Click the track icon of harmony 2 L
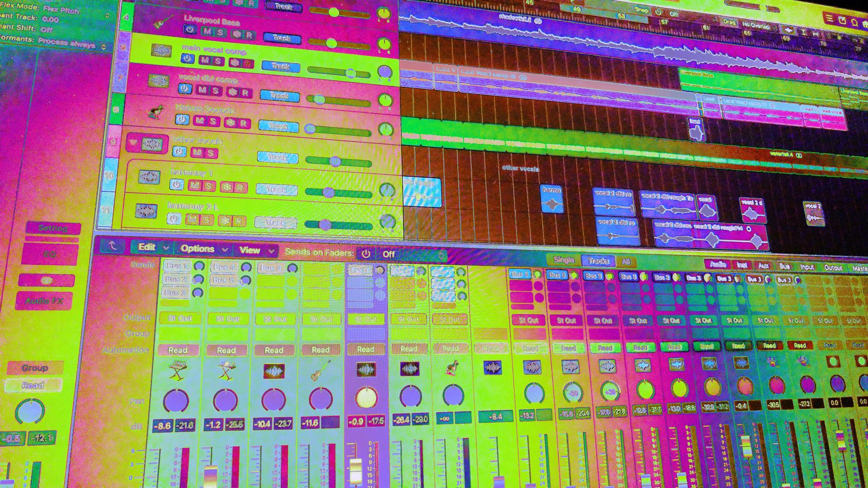Image resolution: width=868 pixels, height=488 pixels. [x=146, y=211]
